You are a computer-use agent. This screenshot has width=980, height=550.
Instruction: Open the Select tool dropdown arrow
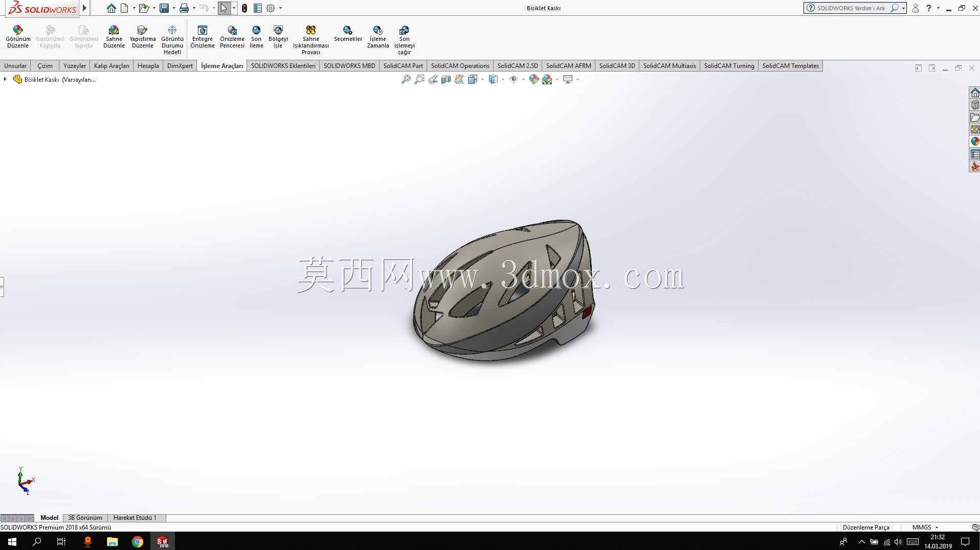pos(234,8)
